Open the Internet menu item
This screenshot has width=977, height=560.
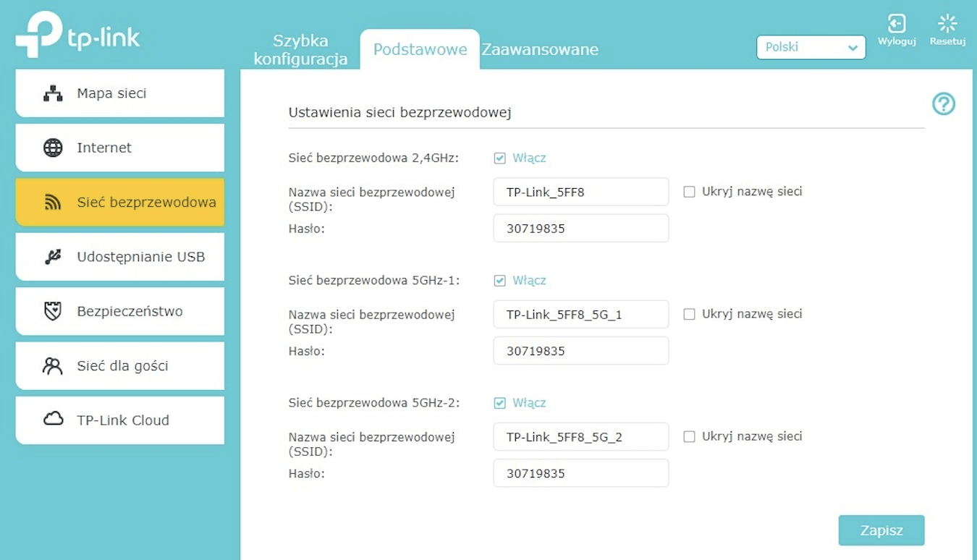tap(120, 148)
